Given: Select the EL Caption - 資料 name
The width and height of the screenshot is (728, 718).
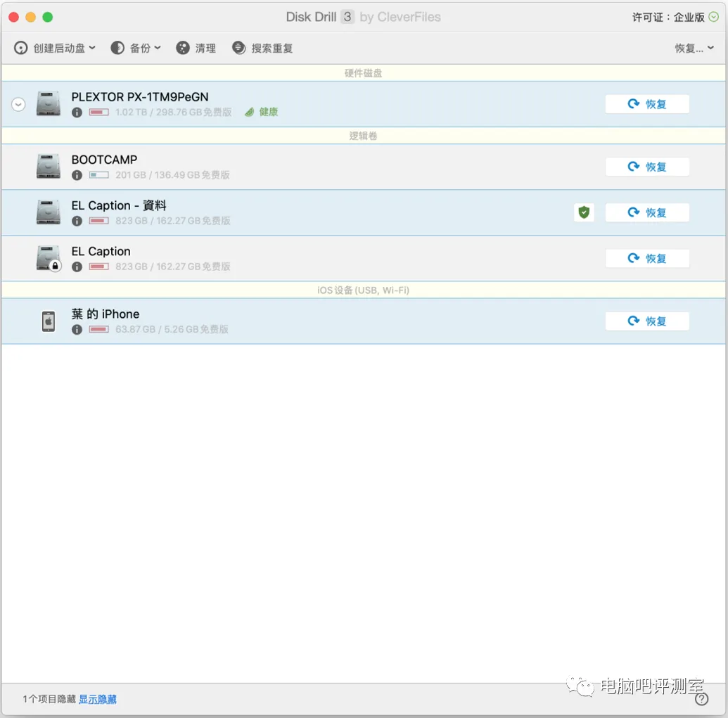Looking at the screenshot, I should (x=119, y=205).
